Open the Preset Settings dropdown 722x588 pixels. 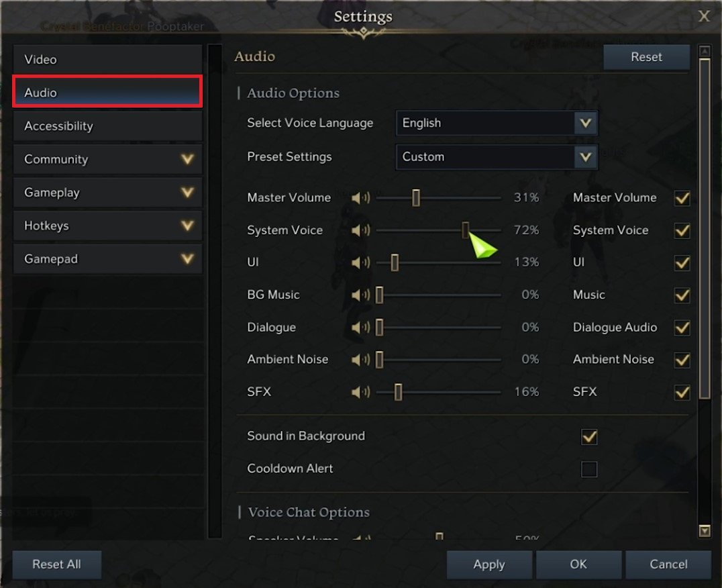click(497, 157)
